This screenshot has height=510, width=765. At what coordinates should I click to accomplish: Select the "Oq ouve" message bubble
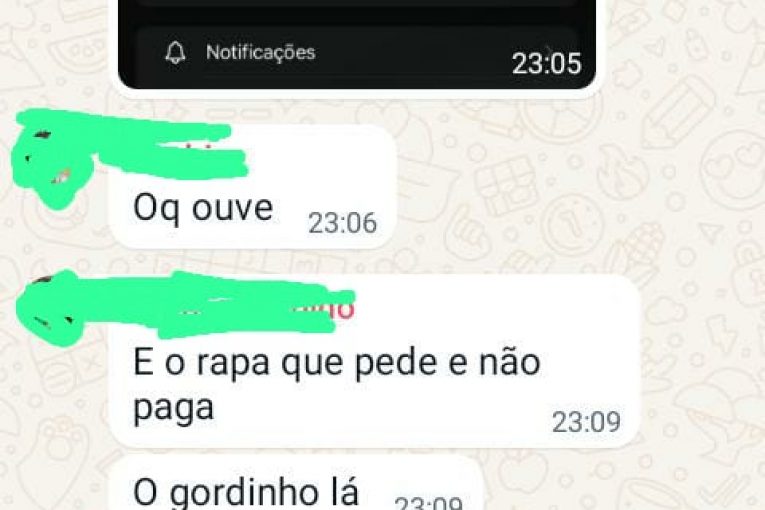coord(253,186)
